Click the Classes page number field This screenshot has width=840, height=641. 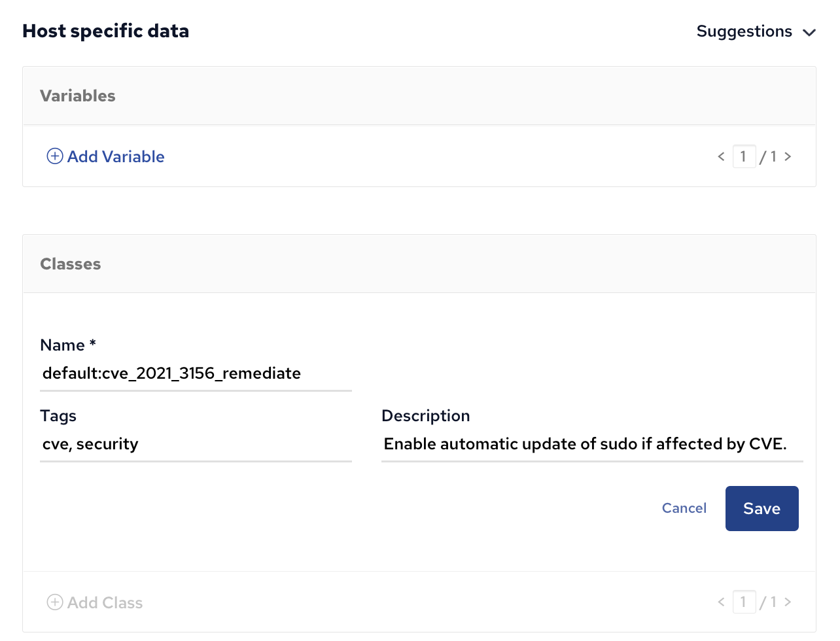[744, 602]
